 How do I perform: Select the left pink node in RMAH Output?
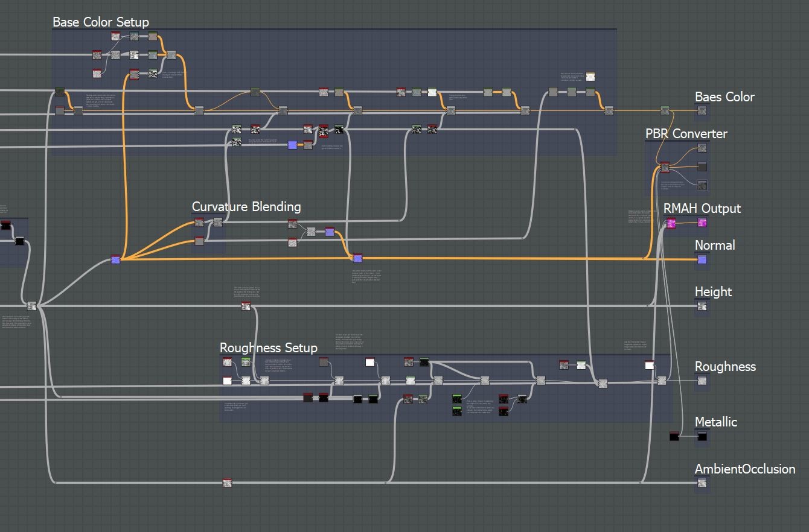671,224
